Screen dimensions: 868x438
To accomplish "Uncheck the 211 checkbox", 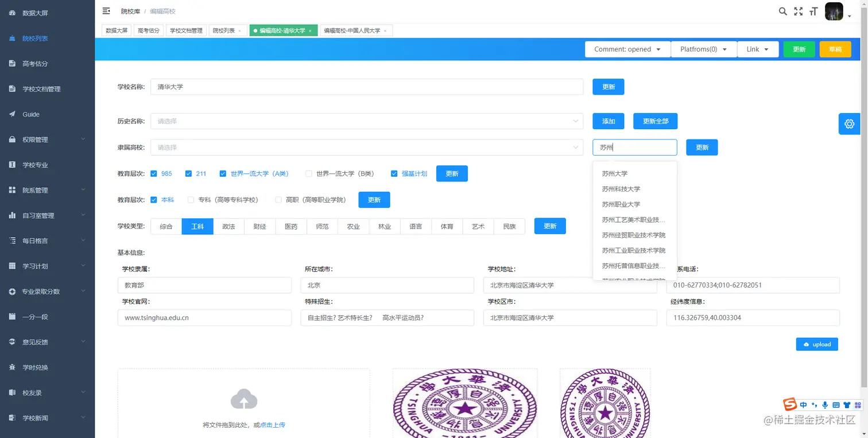I will [x=188, y=173].
